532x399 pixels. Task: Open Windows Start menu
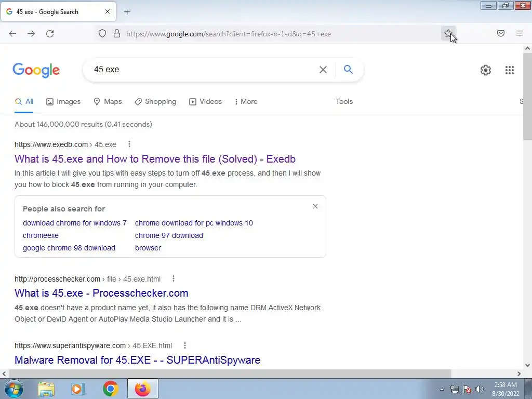click(x=13, y=389)
